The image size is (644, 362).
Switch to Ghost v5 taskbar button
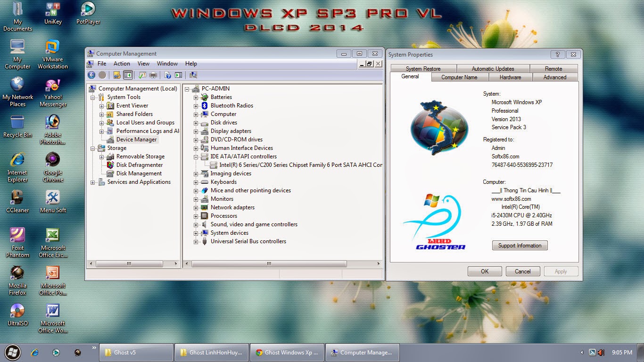pyautogui.click(x=136, y=352)
